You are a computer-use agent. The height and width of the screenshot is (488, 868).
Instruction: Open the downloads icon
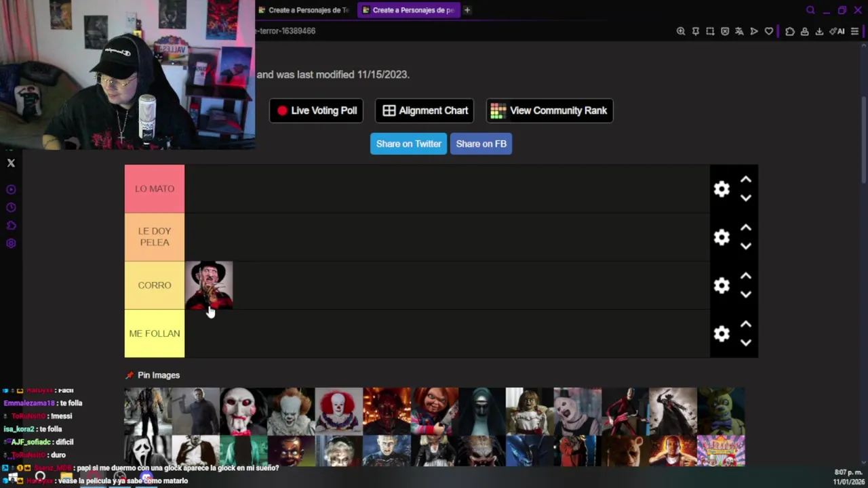819,31
